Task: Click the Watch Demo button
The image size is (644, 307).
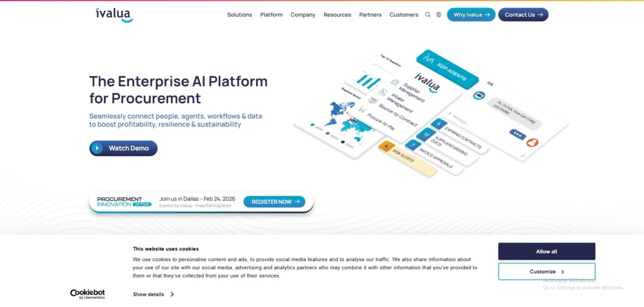Action: point(123,148)
